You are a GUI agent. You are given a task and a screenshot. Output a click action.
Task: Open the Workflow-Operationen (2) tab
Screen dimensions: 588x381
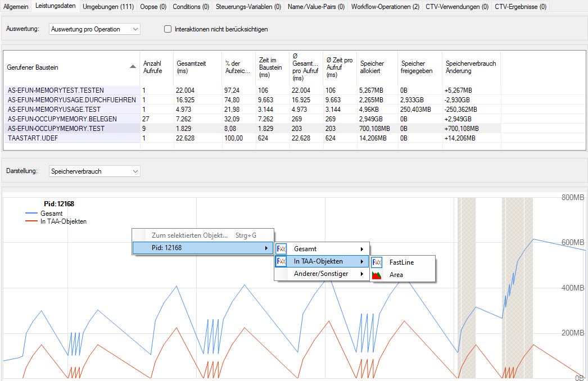coord(385,7)
